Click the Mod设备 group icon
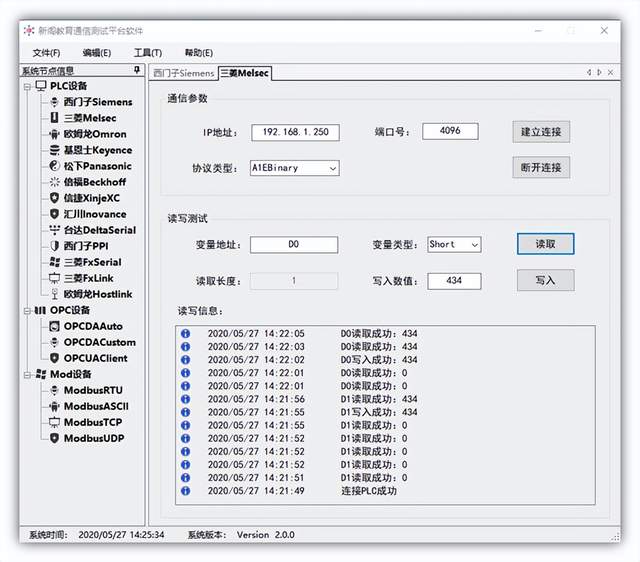 pyautogui.click(x=40, y=374)
